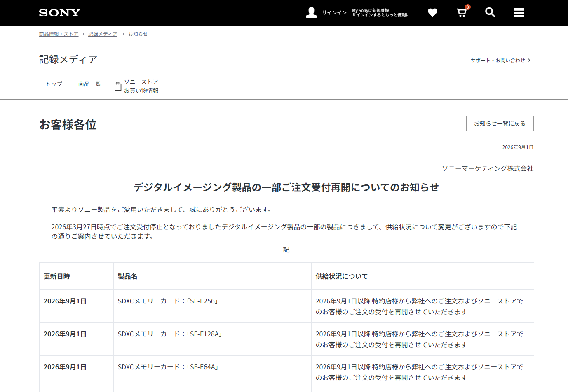Click the chevron next to サポート・お問い合わせ

pos(529,60)
